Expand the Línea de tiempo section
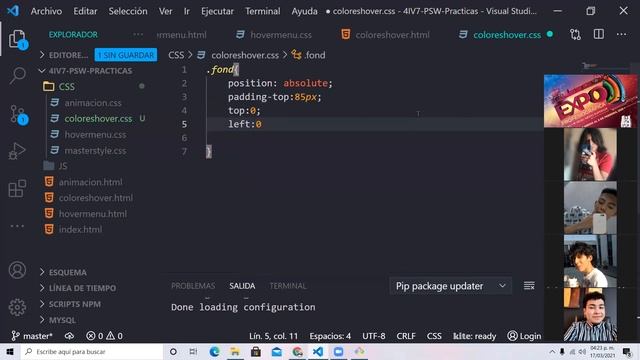This screenshot has width=640, height=360. [78, 288]
